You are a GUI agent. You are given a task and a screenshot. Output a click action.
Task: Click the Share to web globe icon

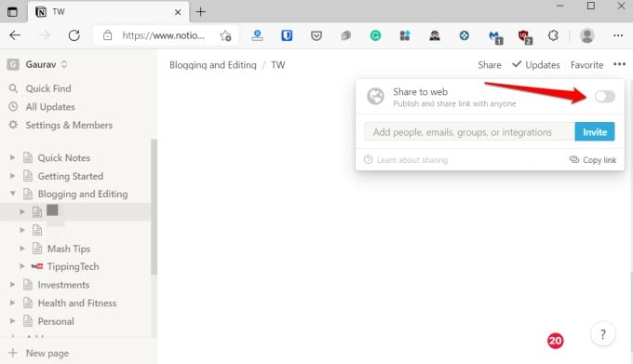375,96
